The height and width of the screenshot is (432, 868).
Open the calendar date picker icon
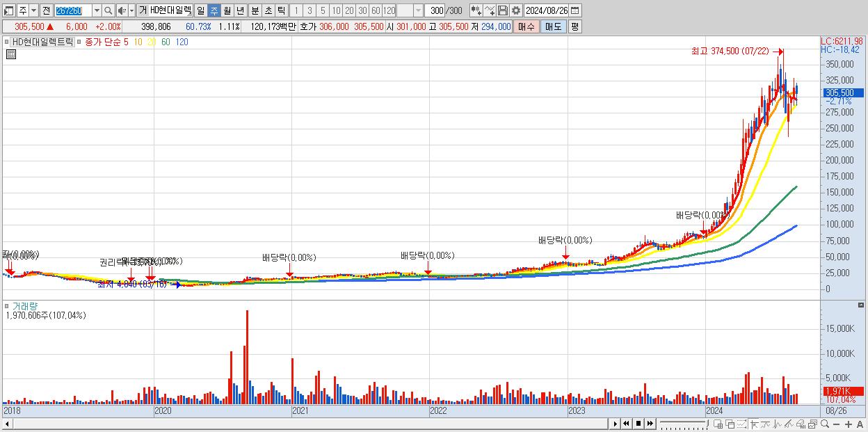tap(575, 10)
